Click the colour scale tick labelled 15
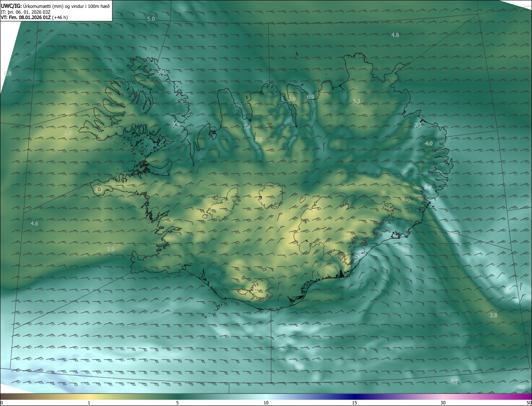 pos(355,403)
